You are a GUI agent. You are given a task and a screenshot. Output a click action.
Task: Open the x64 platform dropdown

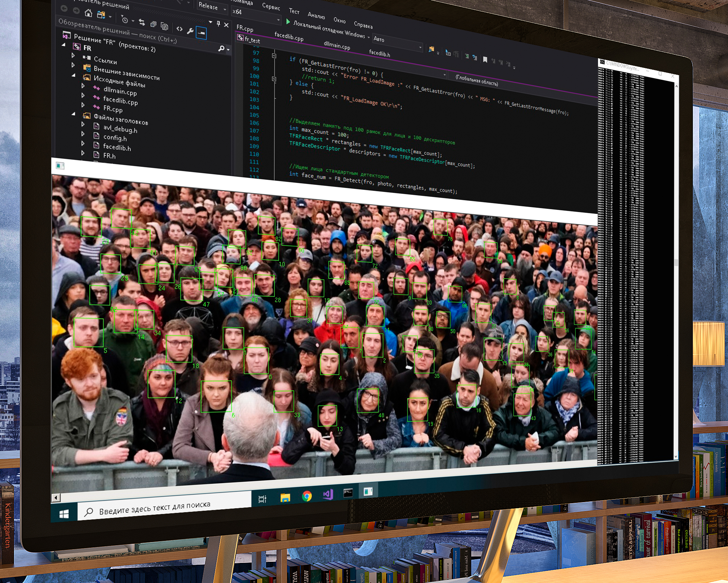point(255,15)
